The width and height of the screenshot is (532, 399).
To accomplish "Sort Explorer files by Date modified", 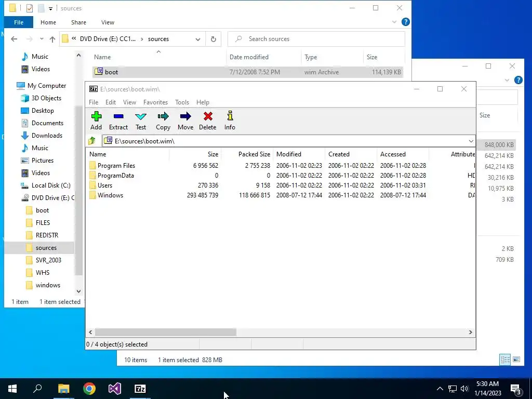I will [249, 57].
